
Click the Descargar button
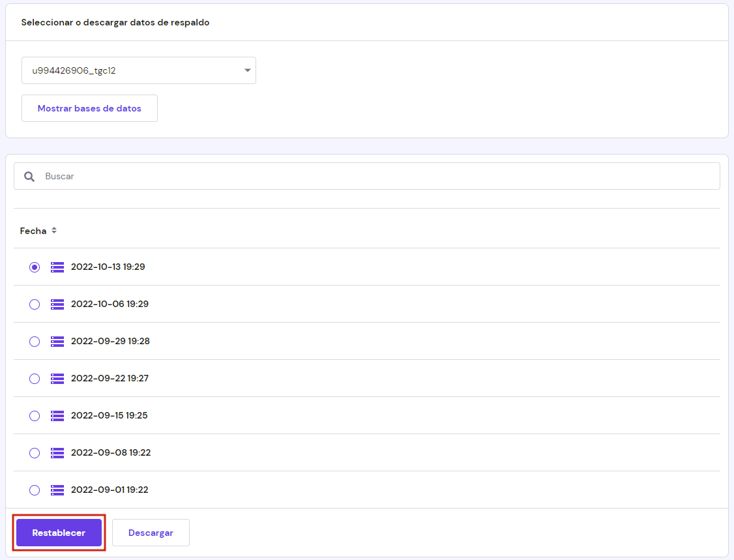point(151,533)
